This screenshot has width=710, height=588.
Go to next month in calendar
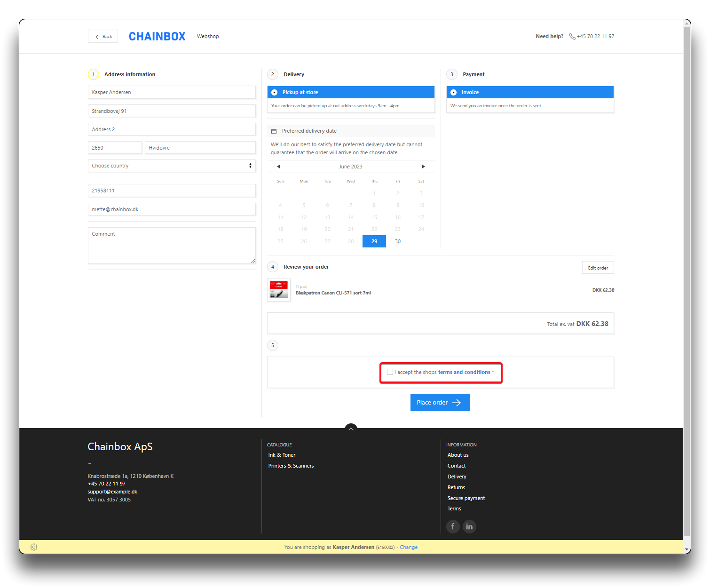[x=423, y=167]
